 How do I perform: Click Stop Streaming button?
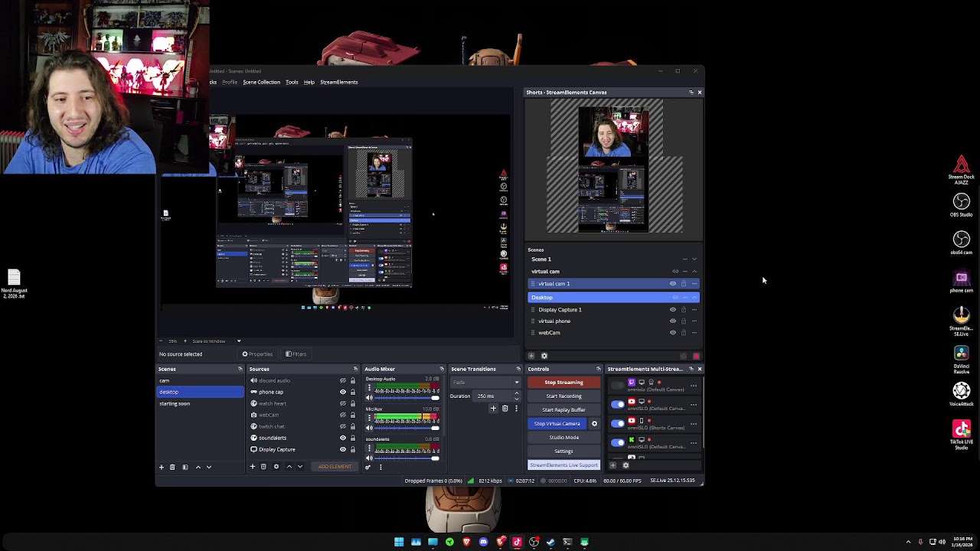coord(563,383)
